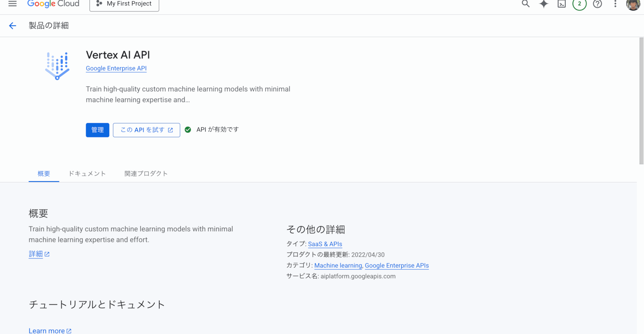
Task: Click the green API enabled checkmark icon
Action: [188, 130]
